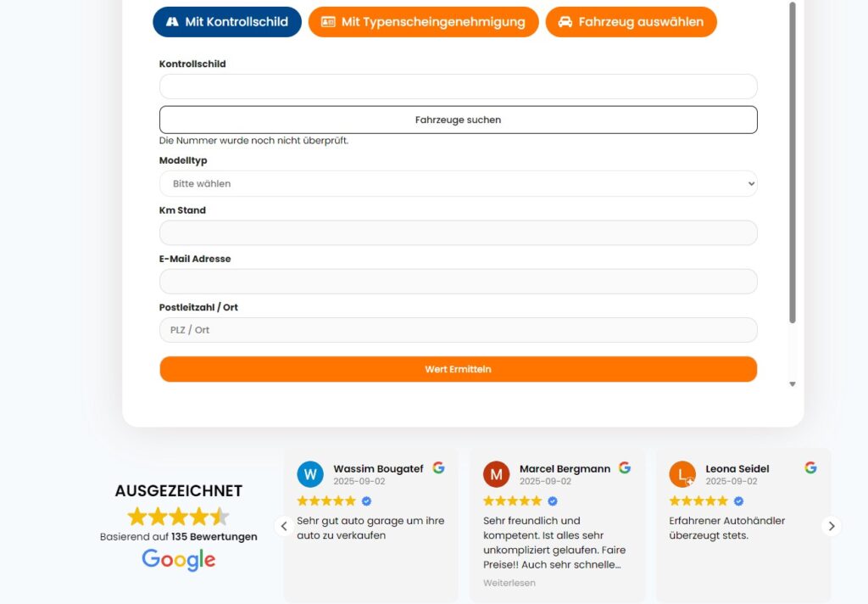Open the Modelltyp dropdown showing Bitte wählen

pyautogui.click(x=458, y=183)
